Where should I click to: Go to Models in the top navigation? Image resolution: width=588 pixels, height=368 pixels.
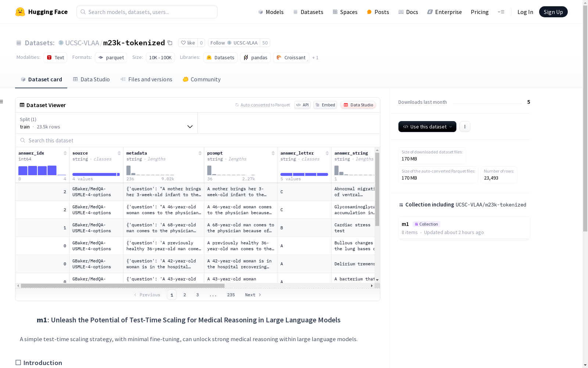[x=271, y=12]
